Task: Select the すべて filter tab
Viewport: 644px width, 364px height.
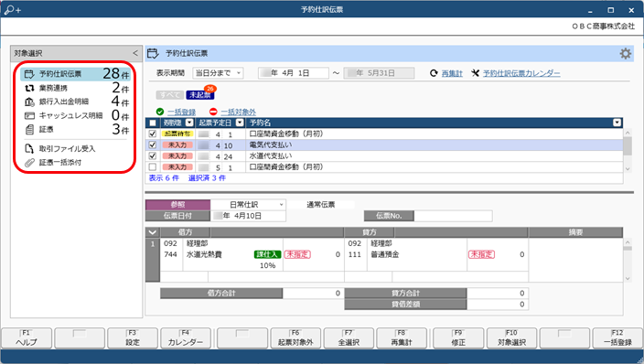Action: 169,95
